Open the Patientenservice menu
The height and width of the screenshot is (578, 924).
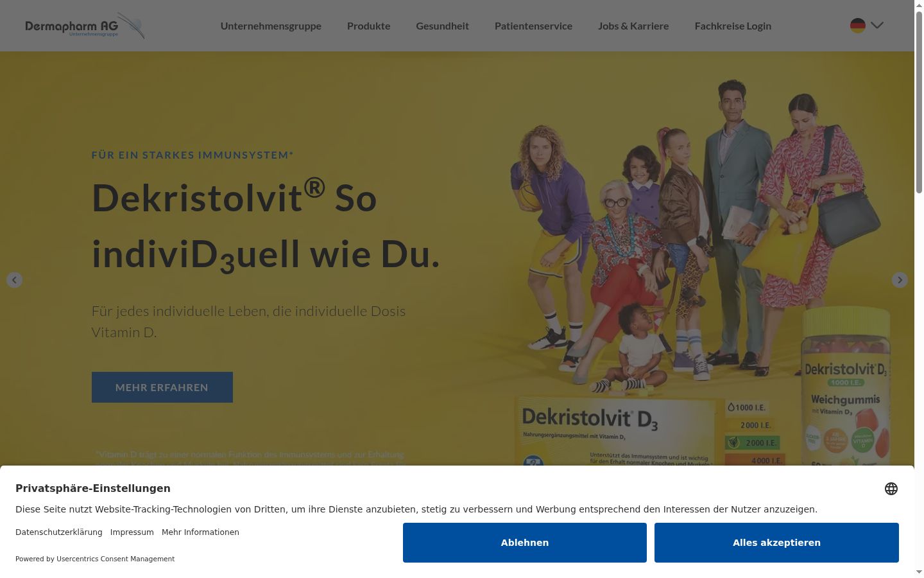click(533, 26)
